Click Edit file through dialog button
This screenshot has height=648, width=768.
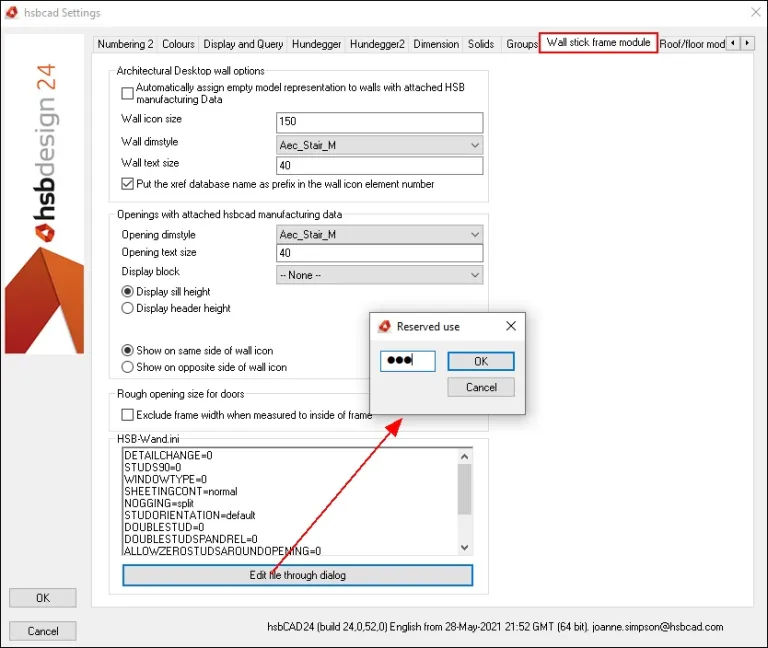pyautogui.click(x=298, y=575)
